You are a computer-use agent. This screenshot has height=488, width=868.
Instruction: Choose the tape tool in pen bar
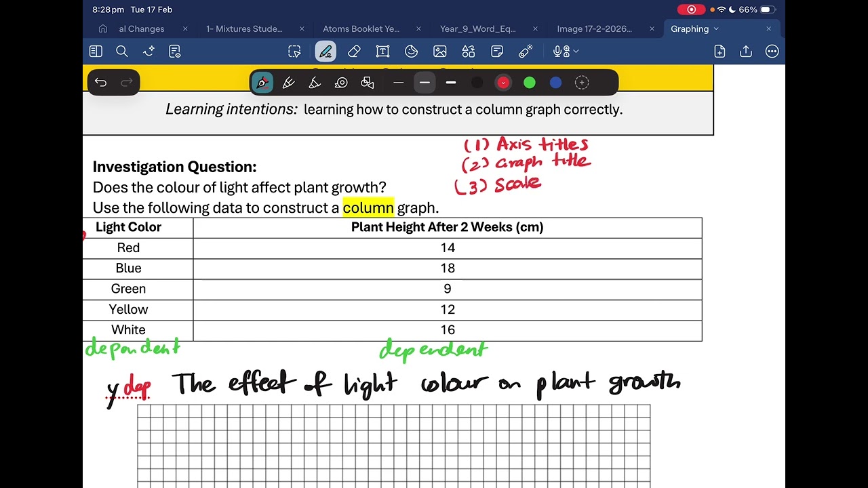tap(341, 83)
